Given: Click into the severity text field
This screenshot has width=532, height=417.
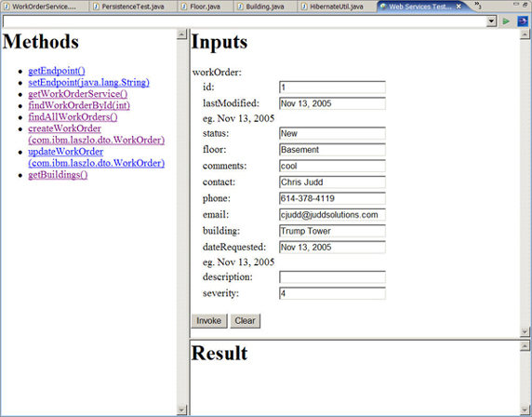Looking at the screenshot, I should pyautogui.click(x=332, y=293).
